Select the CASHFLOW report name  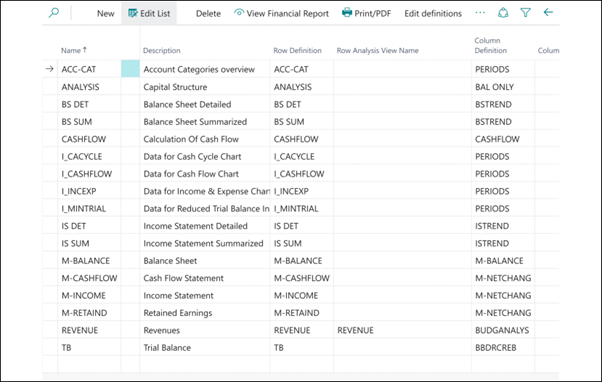click(84, 139)
